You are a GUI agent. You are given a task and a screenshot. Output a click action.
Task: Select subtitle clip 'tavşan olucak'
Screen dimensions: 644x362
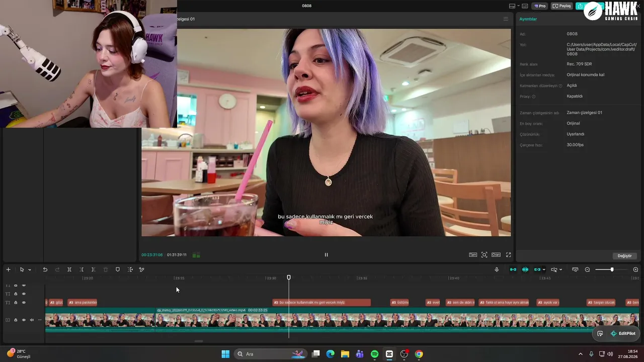point(601,303)
